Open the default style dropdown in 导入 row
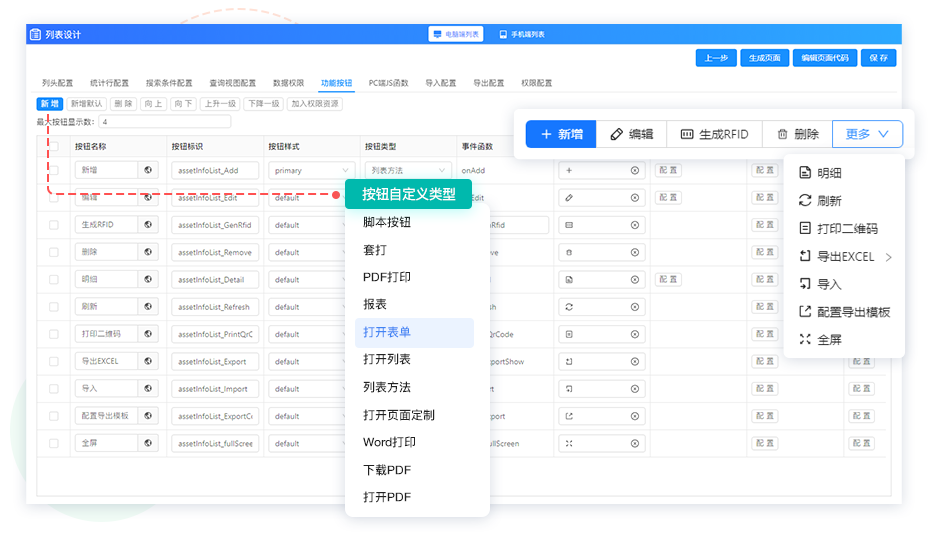 coord(306,389)
